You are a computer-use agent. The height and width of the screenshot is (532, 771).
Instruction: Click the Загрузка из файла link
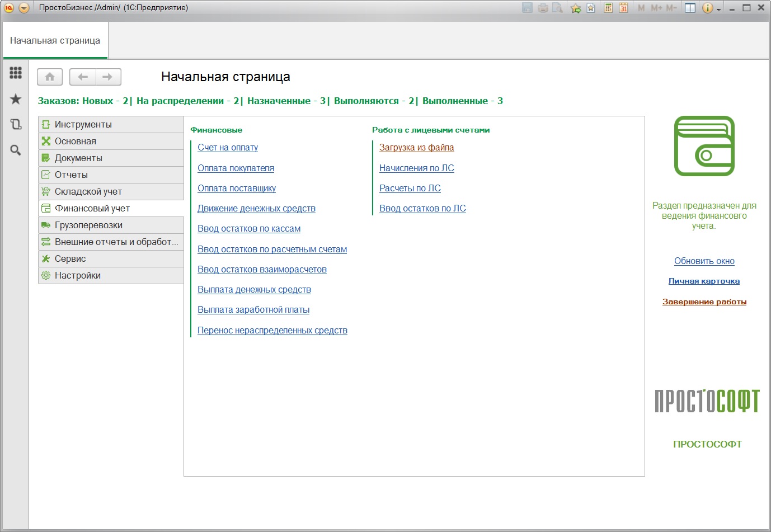pos(416,148)
